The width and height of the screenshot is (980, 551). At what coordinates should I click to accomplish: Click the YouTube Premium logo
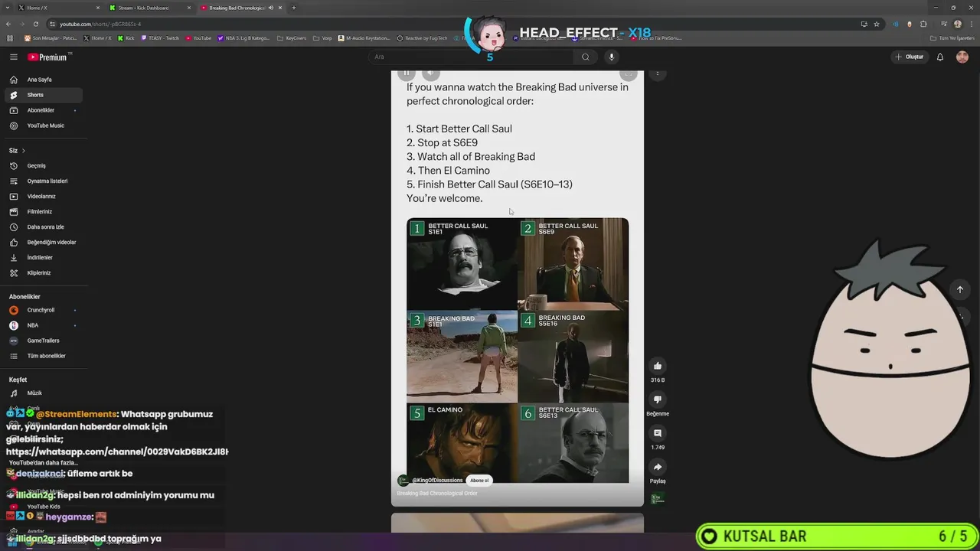pyautogui.click(x=47, y=57)
